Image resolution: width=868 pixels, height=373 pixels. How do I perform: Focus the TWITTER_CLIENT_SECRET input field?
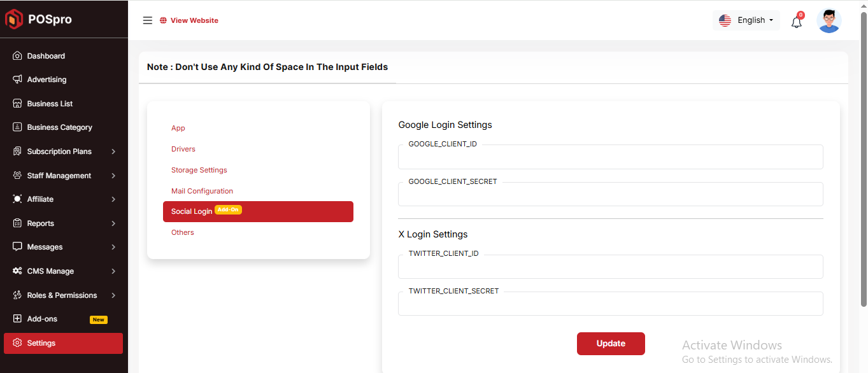(x=610, y=305)
